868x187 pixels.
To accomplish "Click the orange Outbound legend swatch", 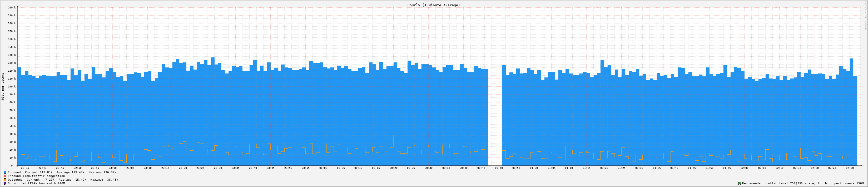I will coord(5,180).
